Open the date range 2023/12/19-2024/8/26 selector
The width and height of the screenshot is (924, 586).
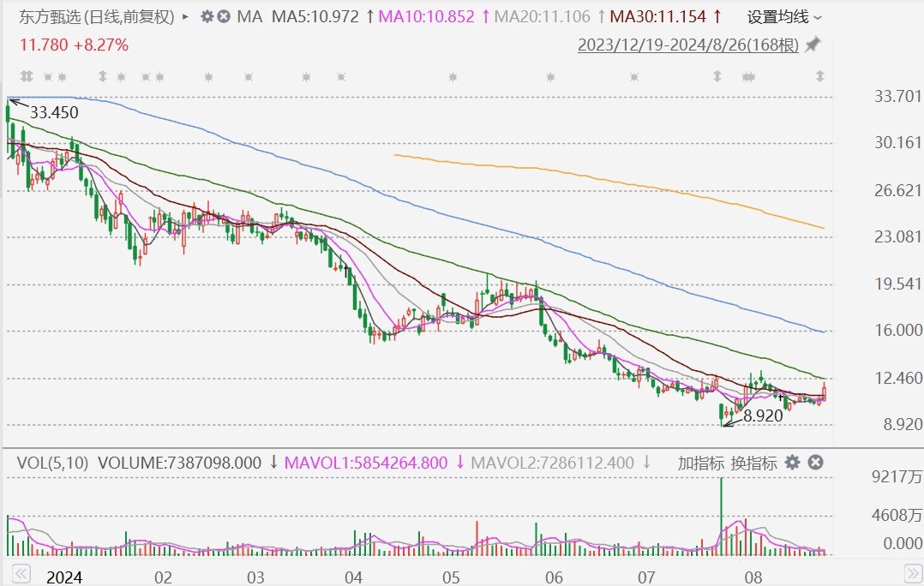(687, 45)
